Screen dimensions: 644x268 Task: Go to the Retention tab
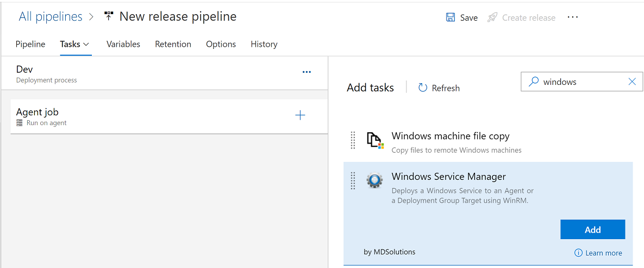click(x=173, y=44)
